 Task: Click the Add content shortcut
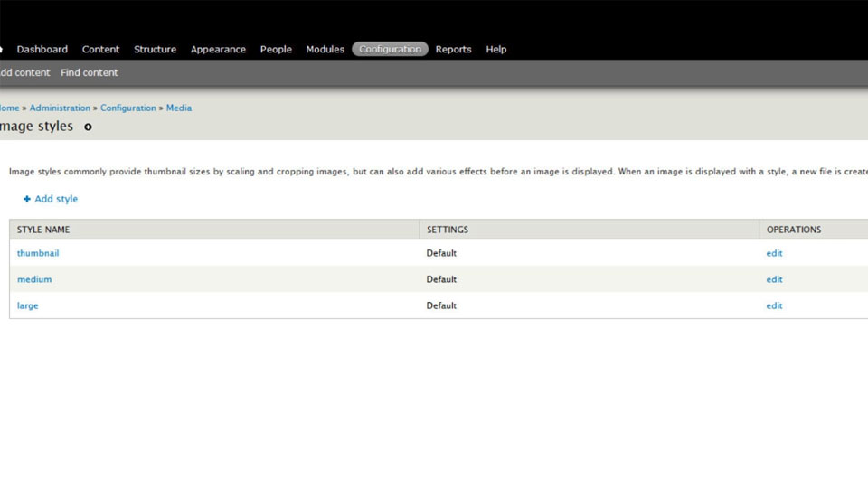[x=24, y=72]
